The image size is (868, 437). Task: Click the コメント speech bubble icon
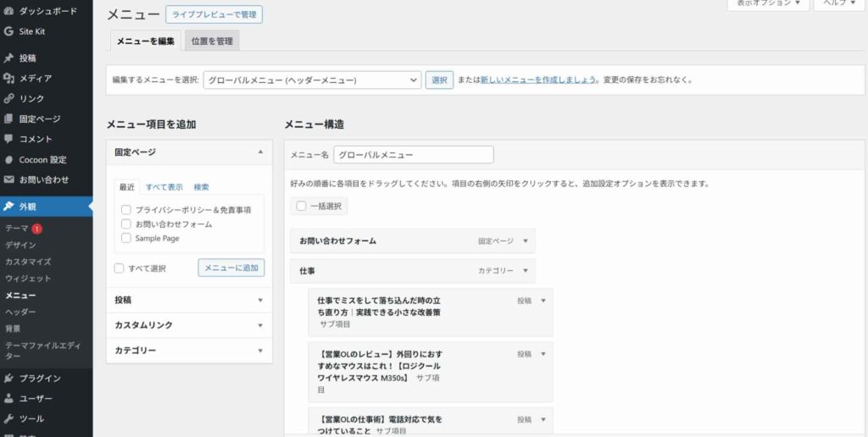click(x=8, y=139)
